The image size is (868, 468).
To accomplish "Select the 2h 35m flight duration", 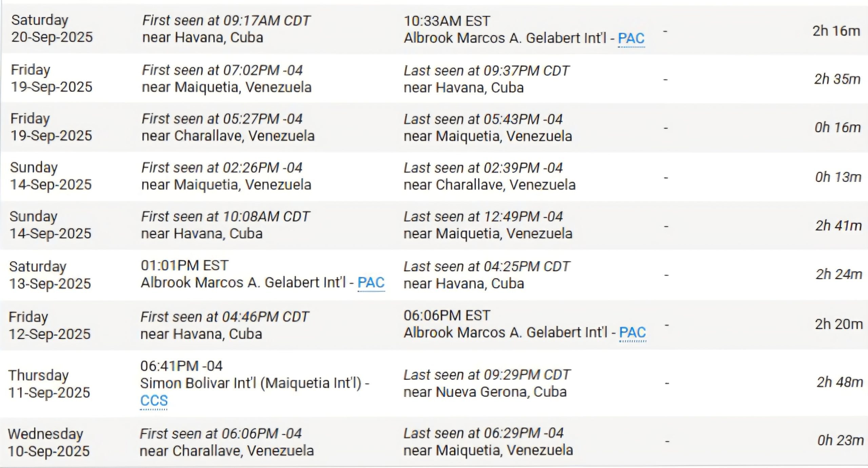I will [x=837, y=79].
